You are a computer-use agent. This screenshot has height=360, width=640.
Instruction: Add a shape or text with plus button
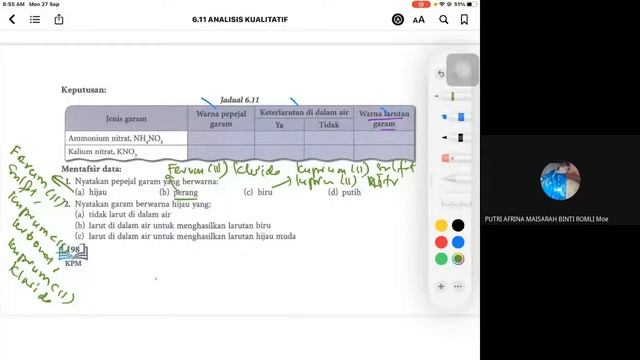point(441,286)
